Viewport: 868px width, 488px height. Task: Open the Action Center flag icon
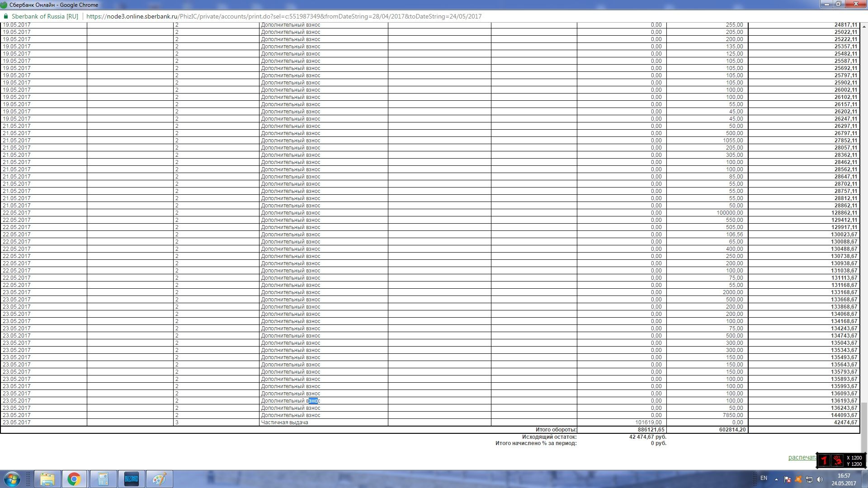pos(787,479)
